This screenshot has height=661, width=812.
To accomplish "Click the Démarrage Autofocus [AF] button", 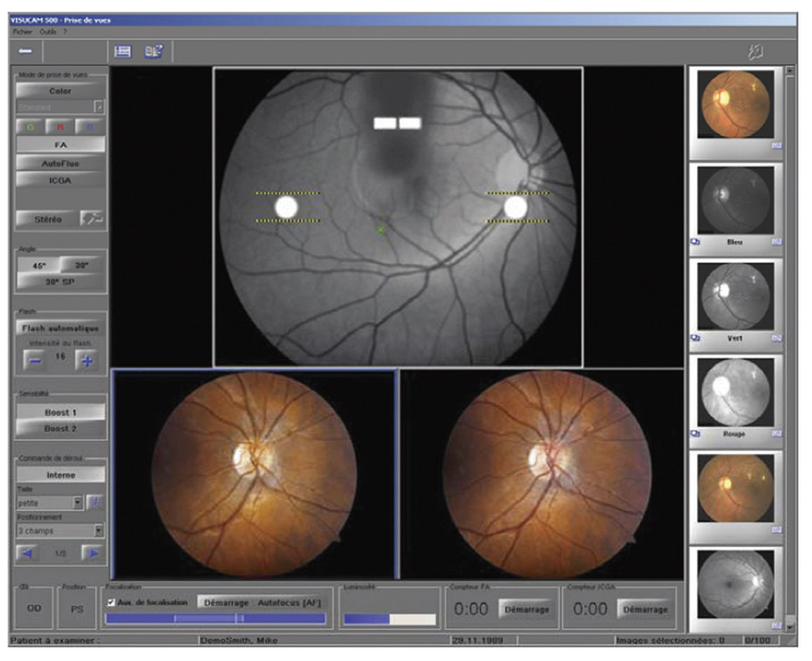I will click(x=262, y=602).
